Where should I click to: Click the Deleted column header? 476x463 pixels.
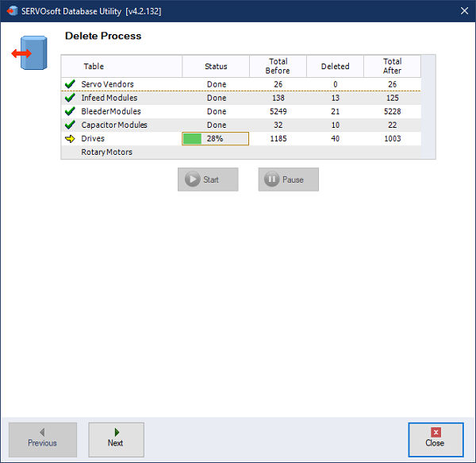pos(335,66)
